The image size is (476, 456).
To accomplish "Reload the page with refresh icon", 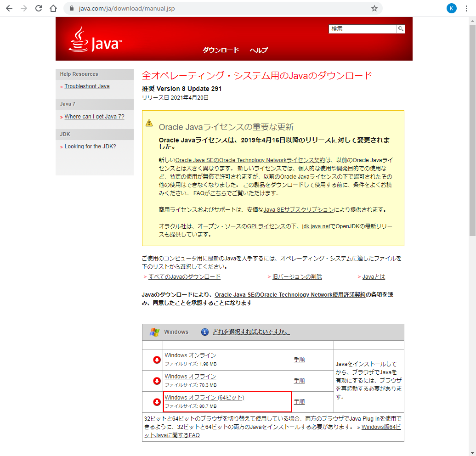I will (x=39, y=8).
